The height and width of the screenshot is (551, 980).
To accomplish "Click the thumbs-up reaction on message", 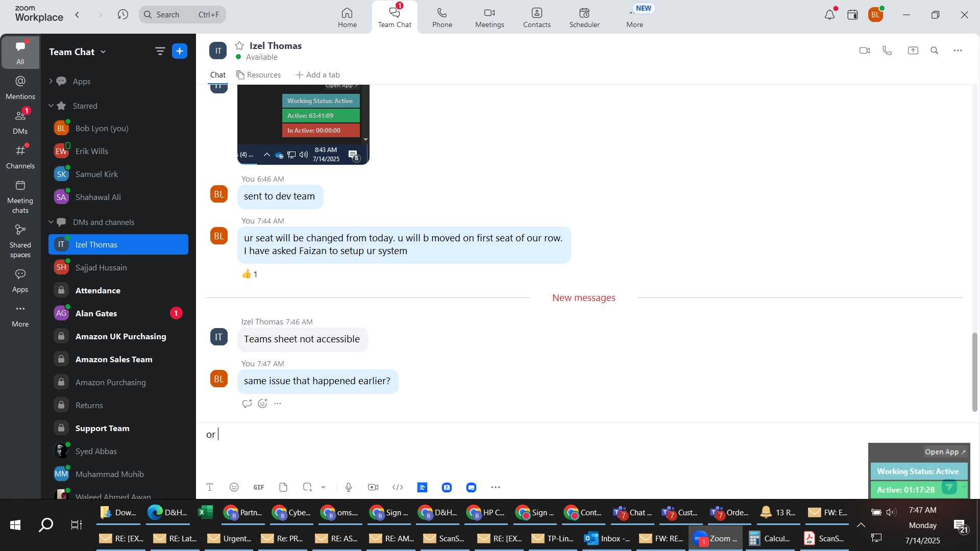I will pos(250,274).
